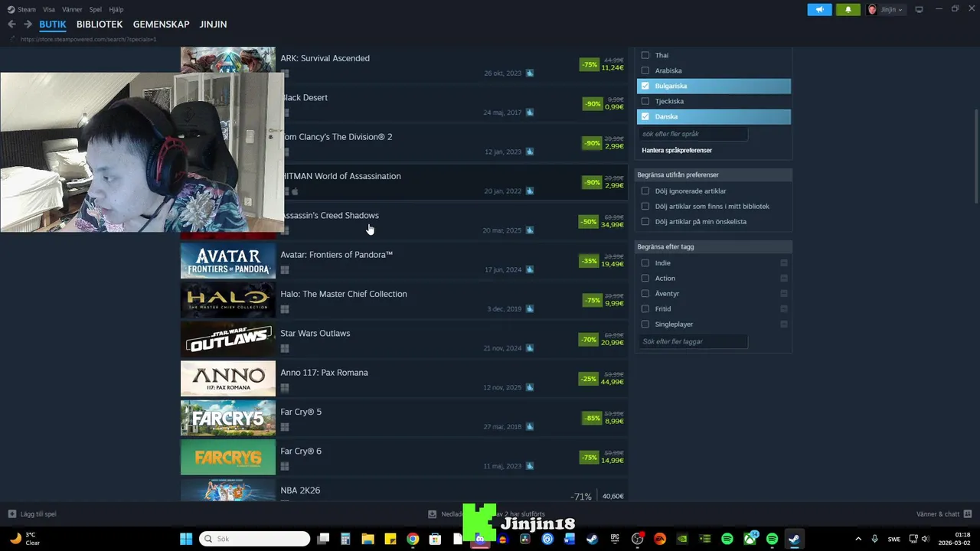
Task: Open File Explorer folder on taskbar
Action: [x=367, y=539]
